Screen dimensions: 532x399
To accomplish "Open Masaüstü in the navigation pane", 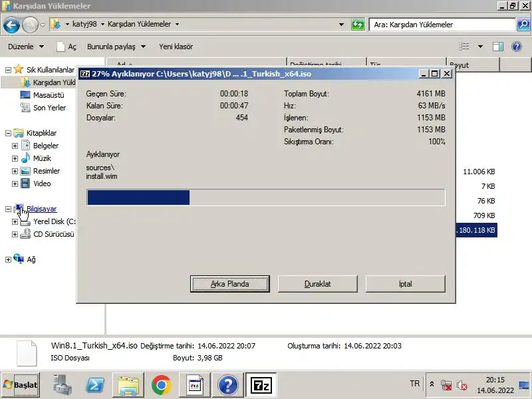I will click(x=49, y=95).
